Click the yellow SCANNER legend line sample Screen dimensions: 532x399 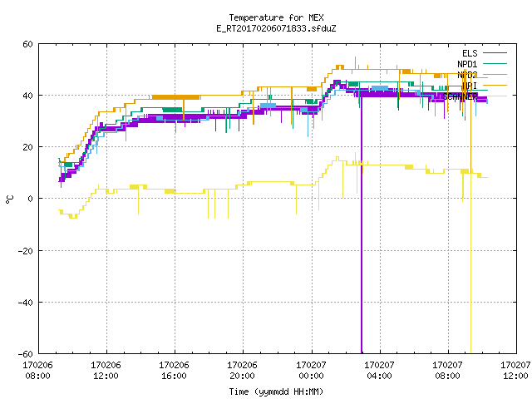point(495,96)
